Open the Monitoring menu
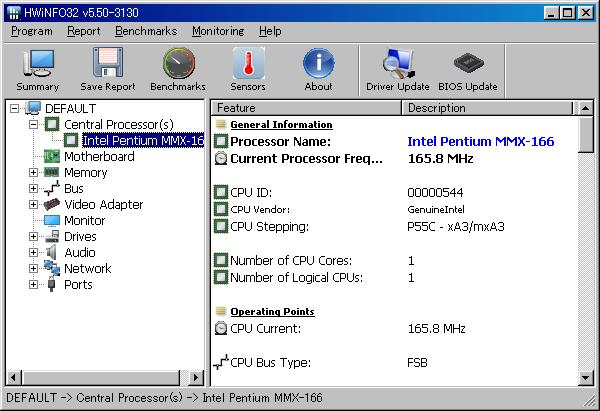The image size is (600, 411). [x=218, y=31]
